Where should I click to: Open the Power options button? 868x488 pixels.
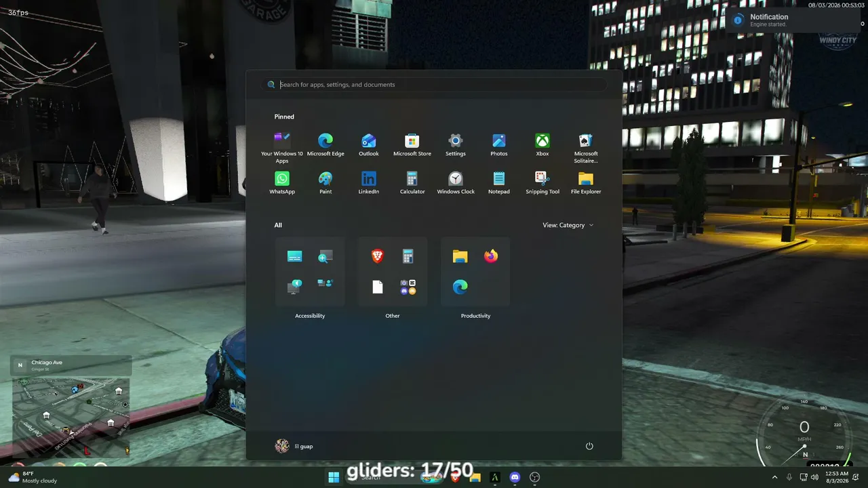pyautogui.click(x=589, y=446)
